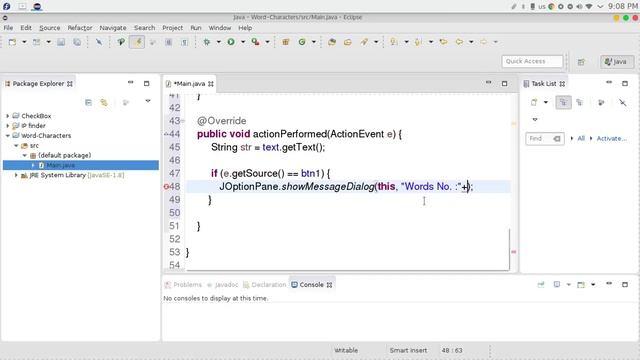640x360 pixels.
Task: Click in the Quick Access field
Action: [532, 61]
